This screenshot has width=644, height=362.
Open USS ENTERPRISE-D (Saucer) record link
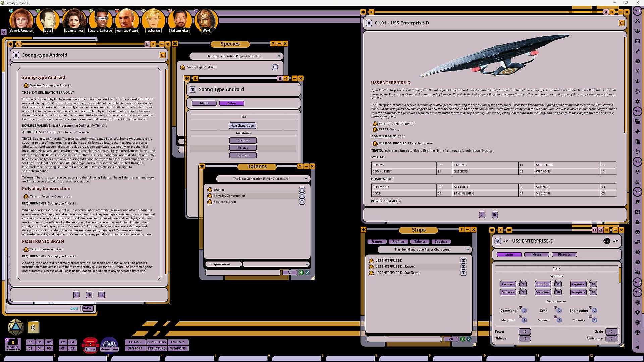coord(463,267)
